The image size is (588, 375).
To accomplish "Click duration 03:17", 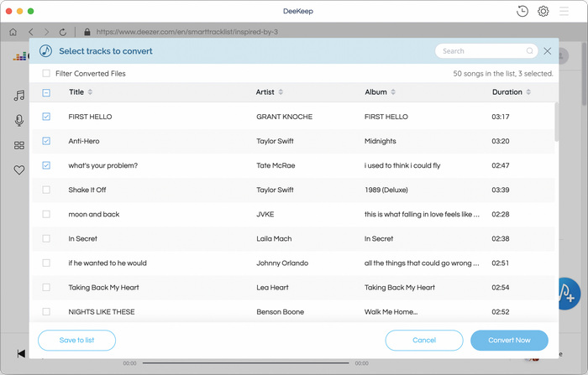I will point(501,117).
